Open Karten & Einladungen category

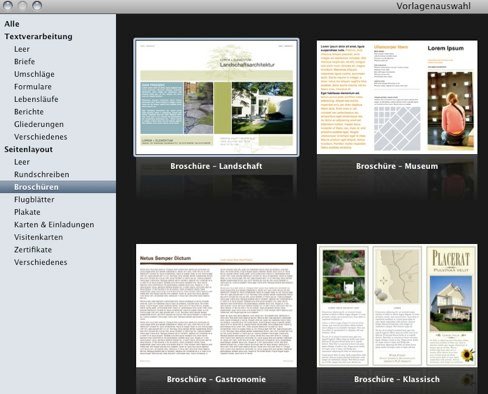(x=54, y=225)
